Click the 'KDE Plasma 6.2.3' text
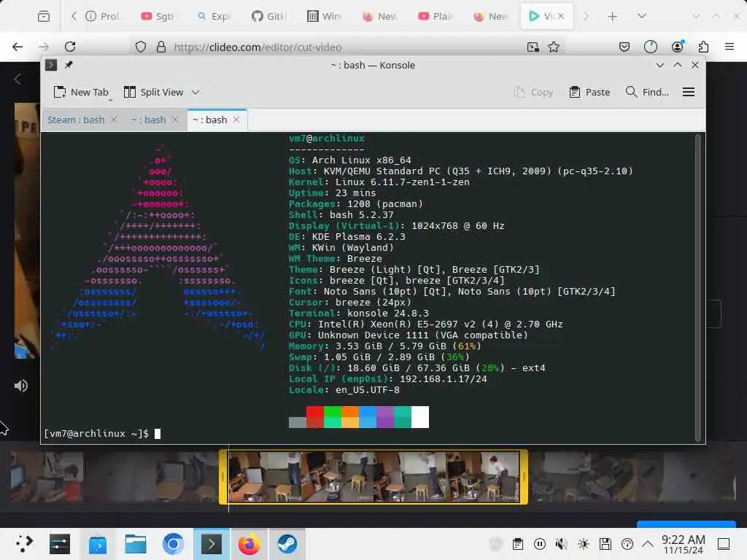 pyautogui.click(x=359, y=237)
